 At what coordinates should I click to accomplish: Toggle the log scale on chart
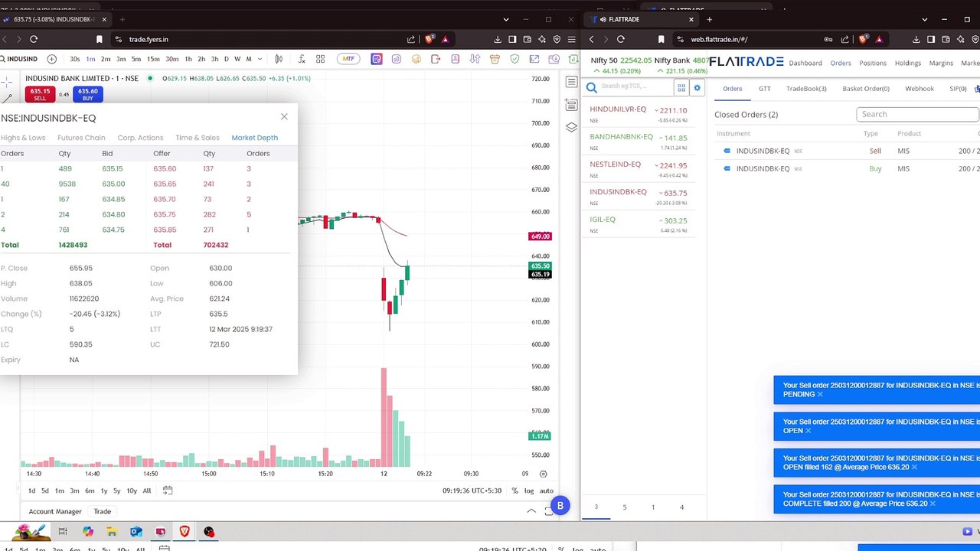tap(529, 491)
